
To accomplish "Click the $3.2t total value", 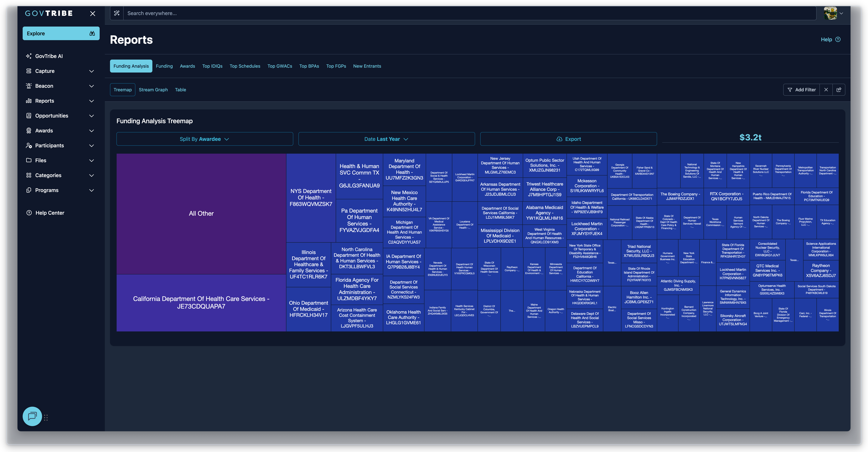I will coord(750,137).
